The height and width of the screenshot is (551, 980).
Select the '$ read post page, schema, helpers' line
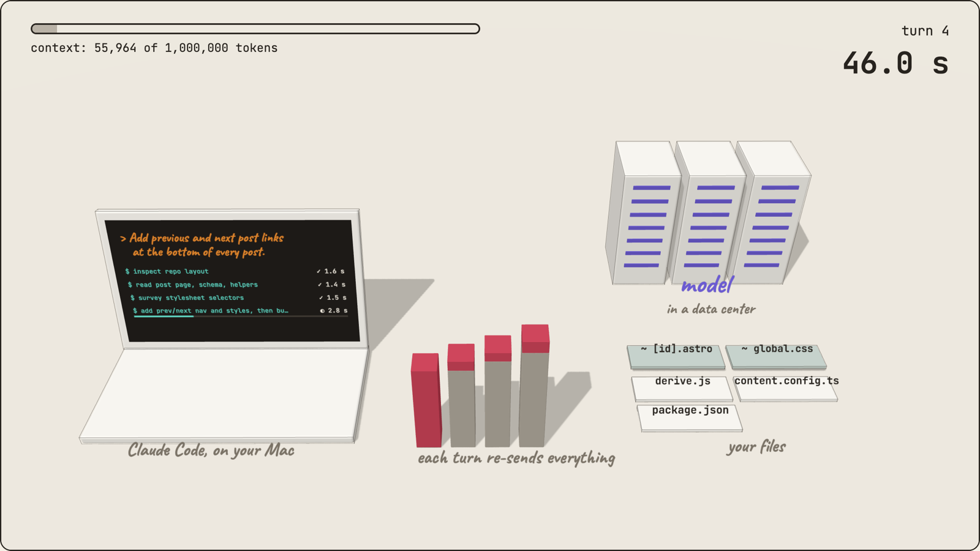pyautogui.click(x=192, y=285)
